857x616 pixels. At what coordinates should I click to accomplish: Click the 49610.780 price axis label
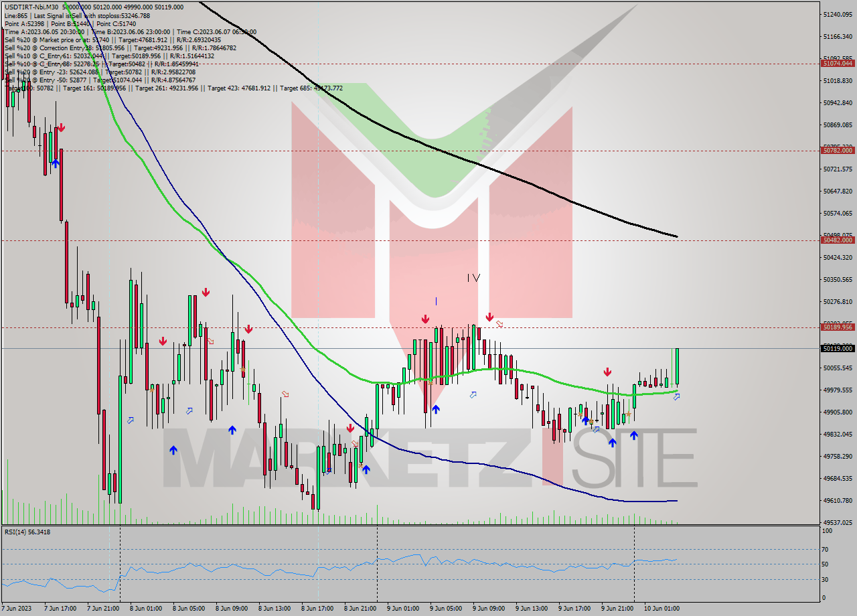click(840, 500)
